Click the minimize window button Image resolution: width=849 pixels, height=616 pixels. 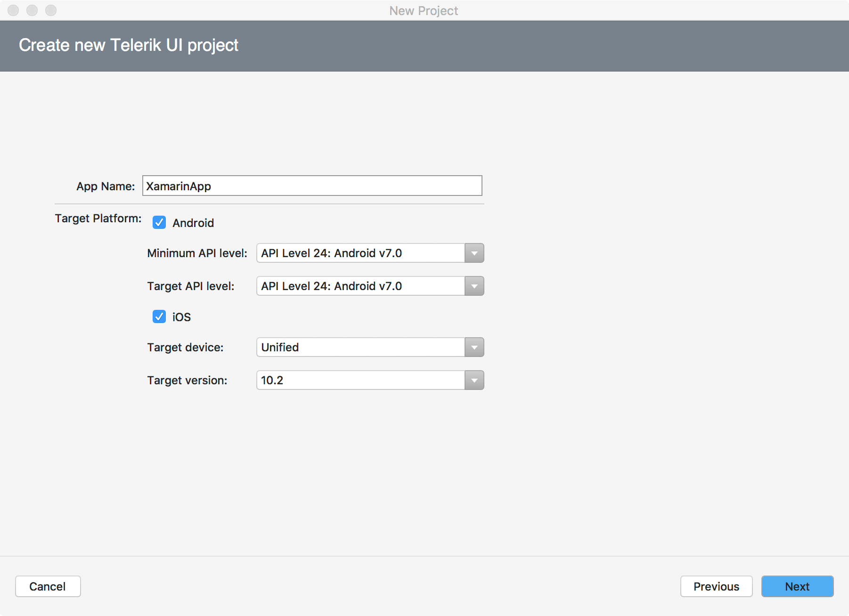click(x=32, y=10)
